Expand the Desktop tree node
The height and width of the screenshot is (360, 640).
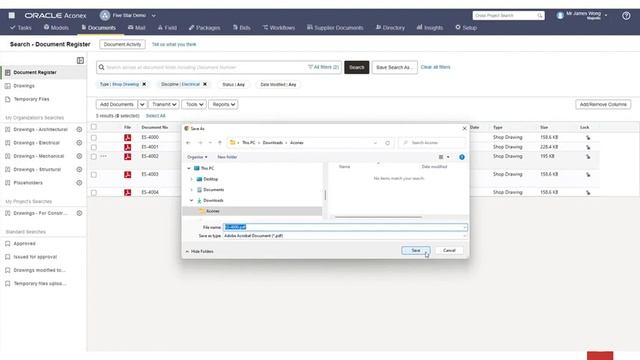coord(191,179)
